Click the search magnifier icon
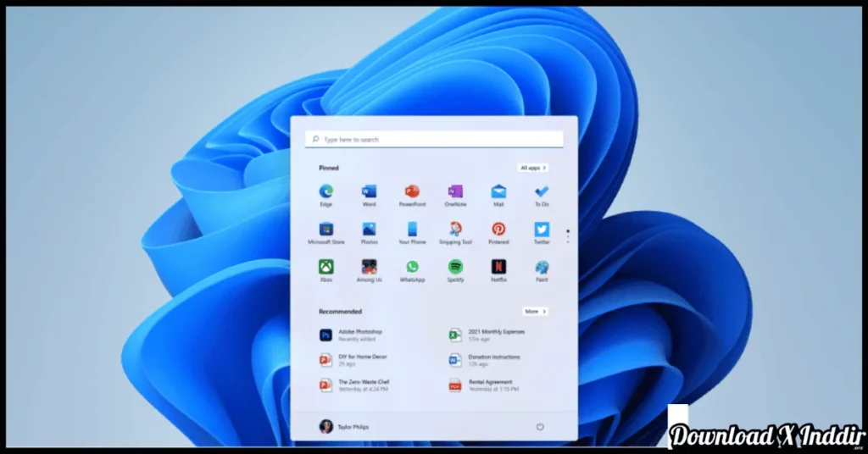The image size is (868, 454). [315, 140]
